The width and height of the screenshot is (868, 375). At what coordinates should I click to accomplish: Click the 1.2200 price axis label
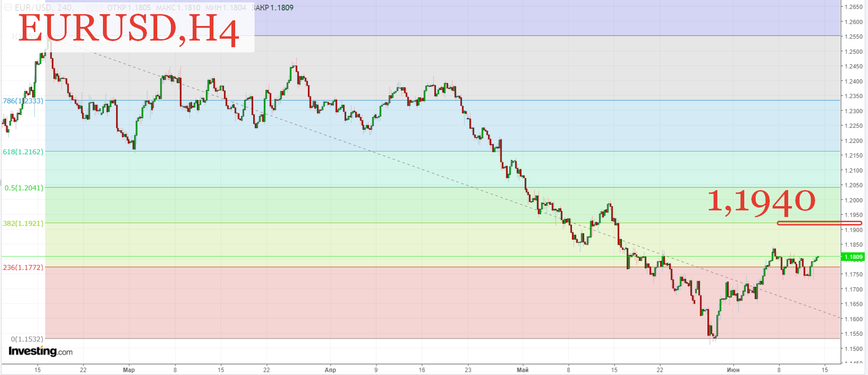pyautogui.click(x=853, y=141)
